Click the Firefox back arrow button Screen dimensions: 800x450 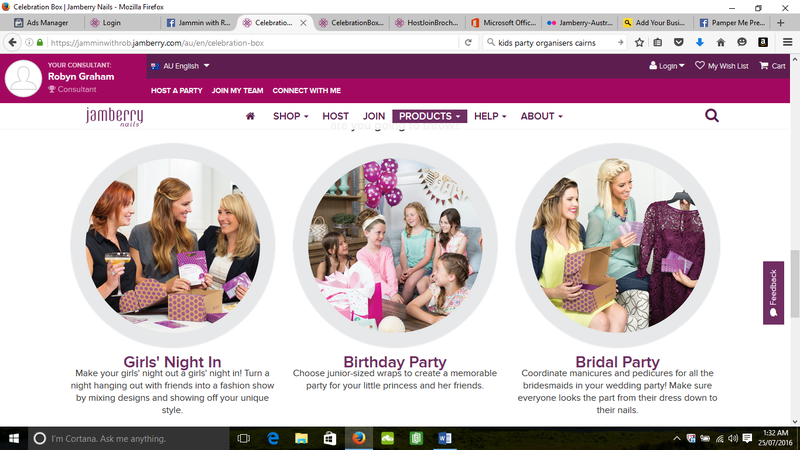click(x=12, y=42)
